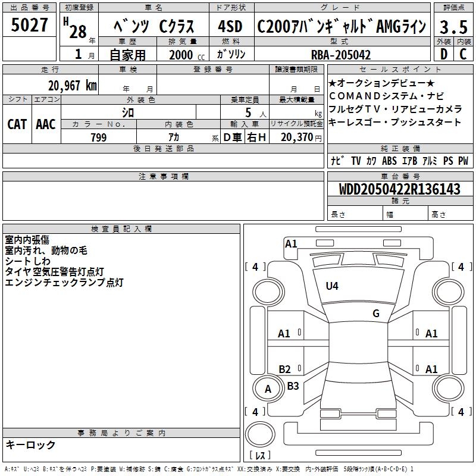
Task: Click grade C200アバンギャルド AMGライン
Action: tap(342, 26)
